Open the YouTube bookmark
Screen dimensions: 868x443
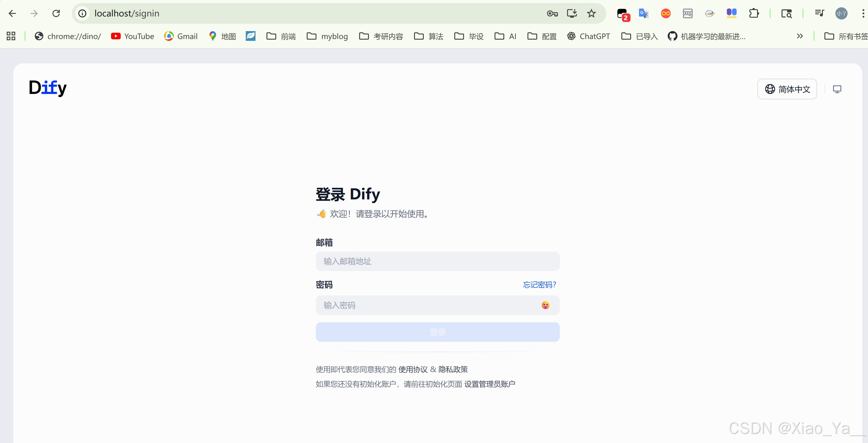coord(132,36)
